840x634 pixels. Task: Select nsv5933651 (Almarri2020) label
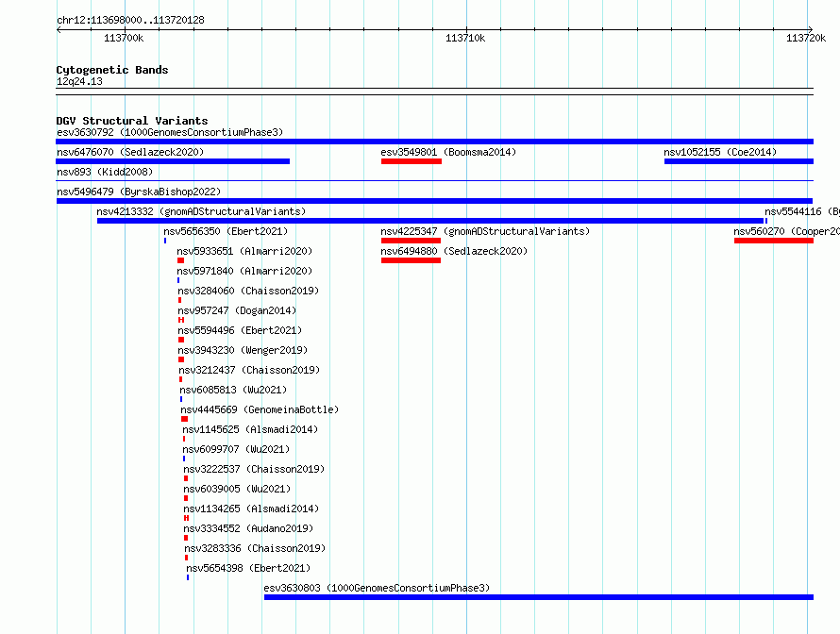[x=244, y=251]
